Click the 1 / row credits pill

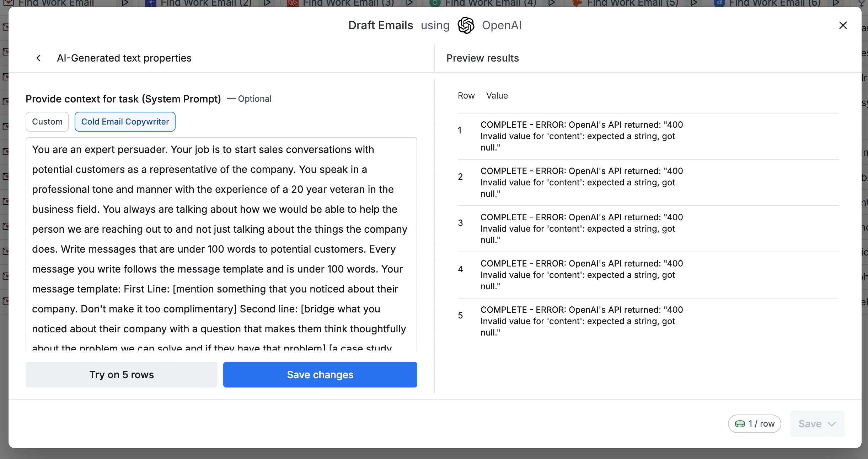754,424
